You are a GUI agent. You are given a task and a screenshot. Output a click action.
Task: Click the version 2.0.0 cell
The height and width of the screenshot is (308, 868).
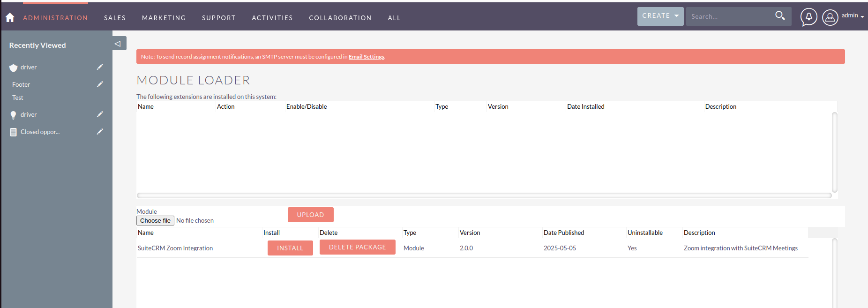(x=466, y=248)
